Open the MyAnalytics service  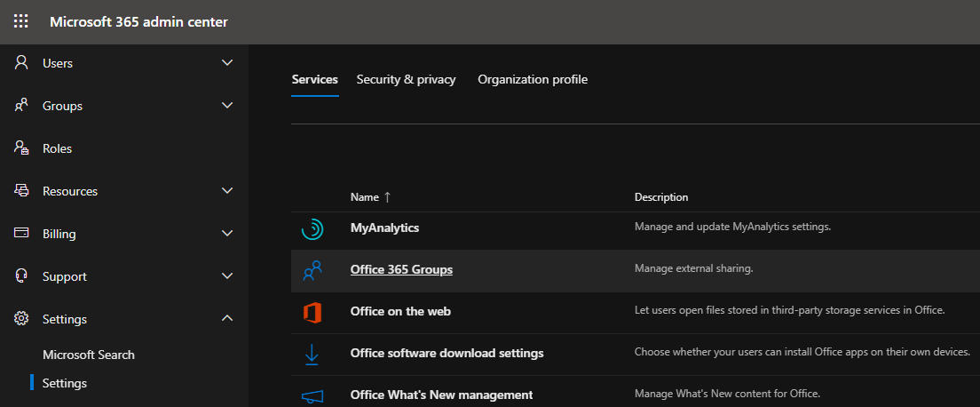[x=384, y=227]
